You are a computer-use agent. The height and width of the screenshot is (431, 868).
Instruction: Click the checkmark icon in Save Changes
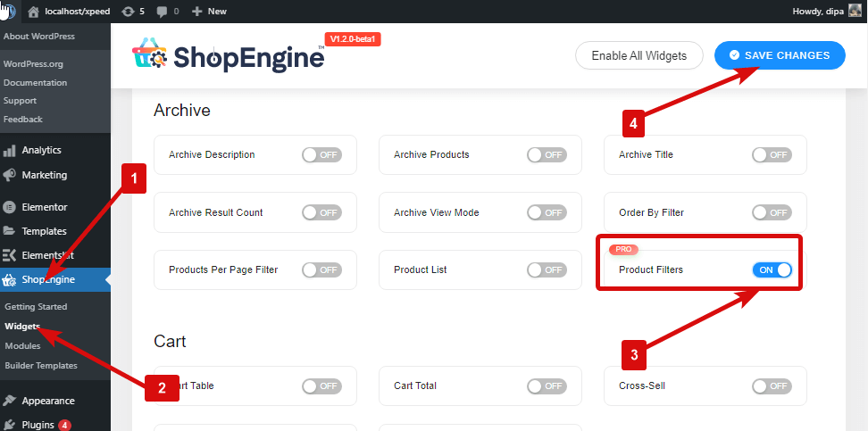[x=735, y=55]
